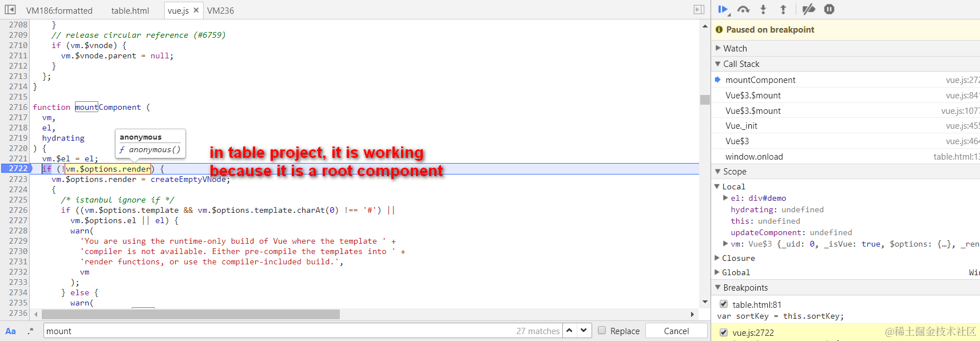Viewport: 980px width, 341px height.
Task: Step into next function call
Action: tap(763, 9)
